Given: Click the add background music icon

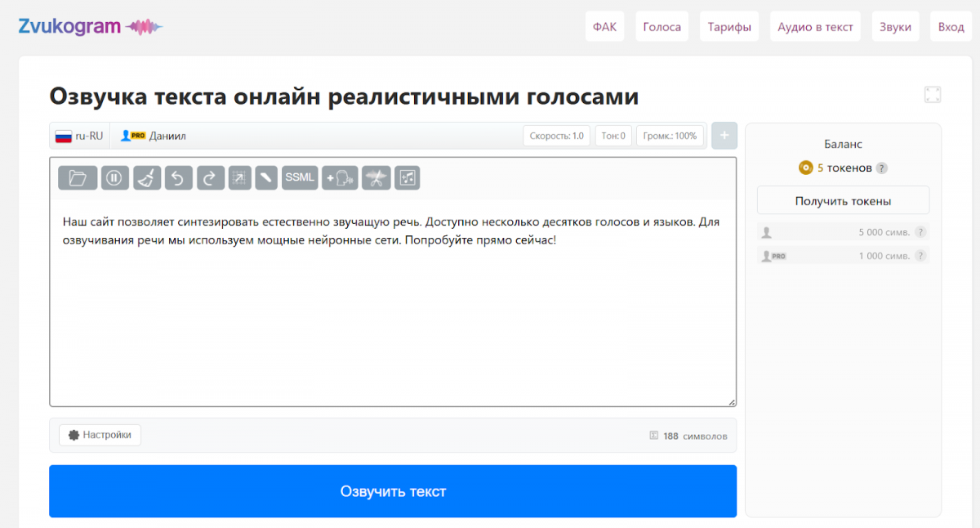Looking at the screenshot, I should (407, 177).
